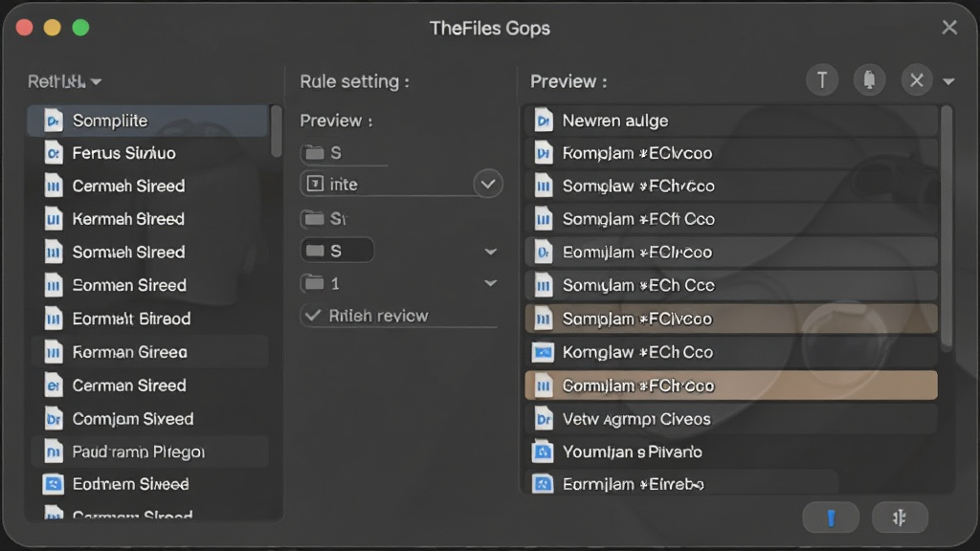Image resolution: width=980 pixels, height=551 pixels.
Task: Open the Retr dropdown above the file list
Action: pos(64,81)
